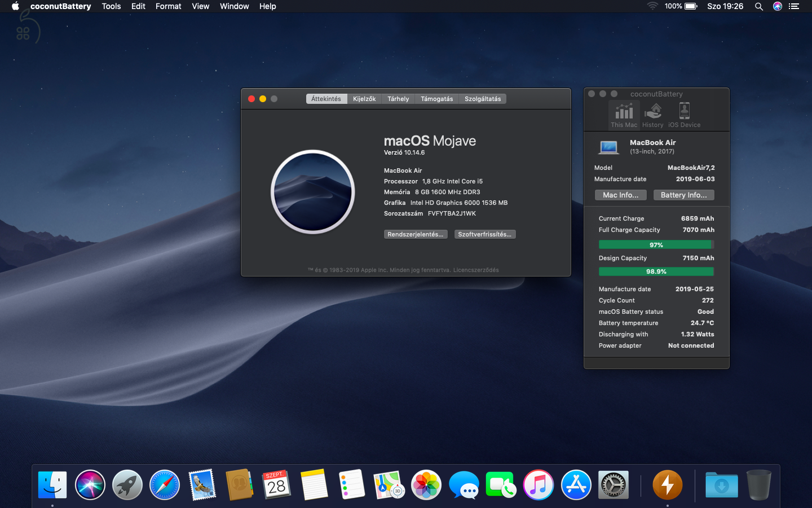812x508 pixels.
Task: Open Reminders from the Dock
Action: [x=352, y=485]
